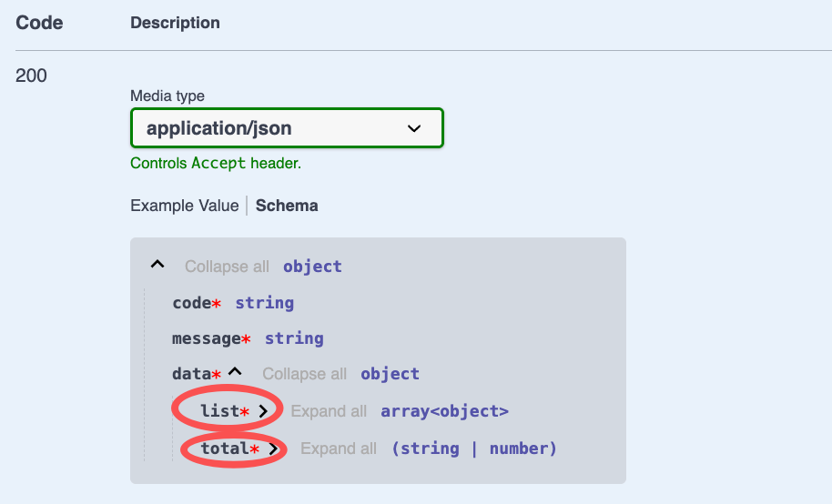Click the data property label
This screenshot has height=504, width=832.
[192, 374]
